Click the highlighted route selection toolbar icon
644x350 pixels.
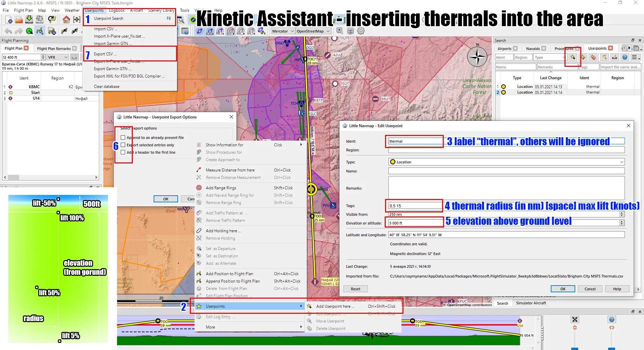(40, 31)
